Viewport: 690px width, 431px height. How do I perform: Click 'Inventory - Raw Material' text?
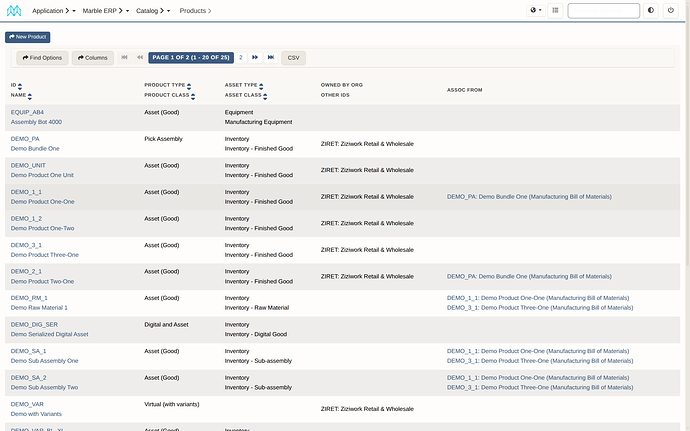tap(257, 308)
